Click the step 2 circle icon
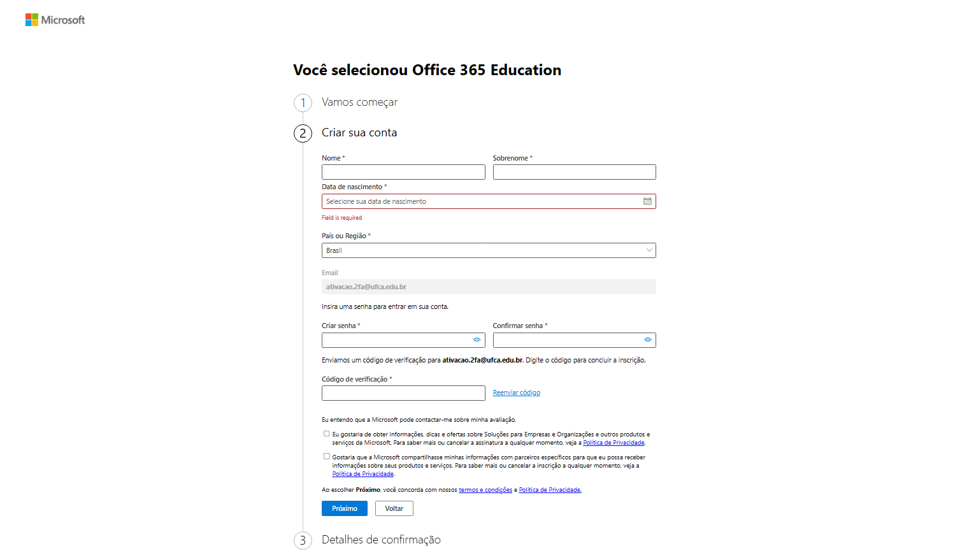The height and width of the screenshot is (560, 976). [x=303, y=133]
